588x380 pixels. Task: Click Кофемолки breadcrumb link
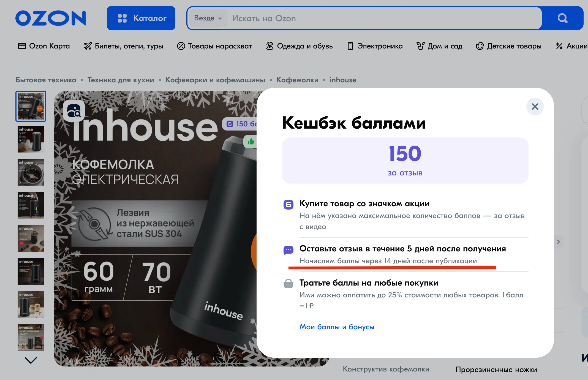tap(297, 80)
